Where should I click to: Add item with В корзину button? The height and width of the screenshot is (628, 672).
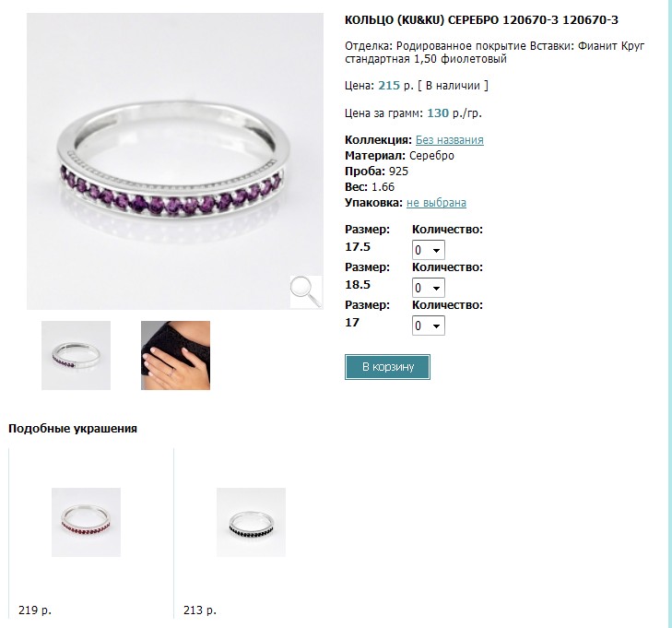pos(387,367)
